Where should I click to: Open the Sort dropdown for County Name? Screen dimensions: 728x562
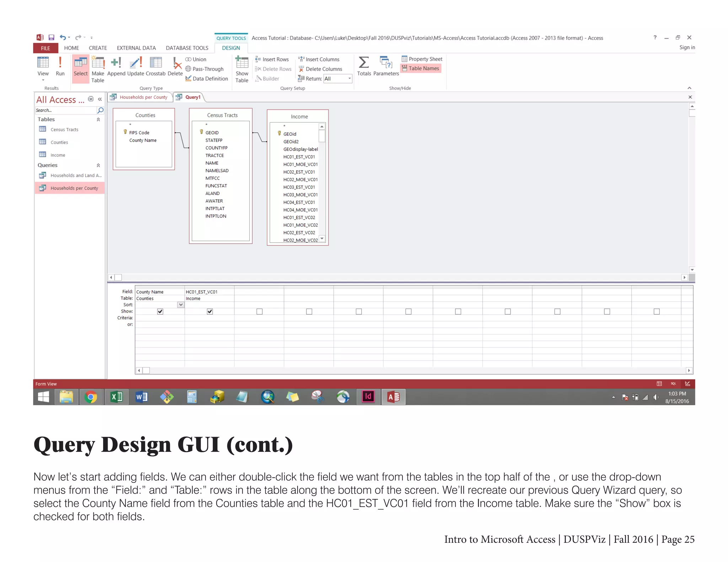181,305
